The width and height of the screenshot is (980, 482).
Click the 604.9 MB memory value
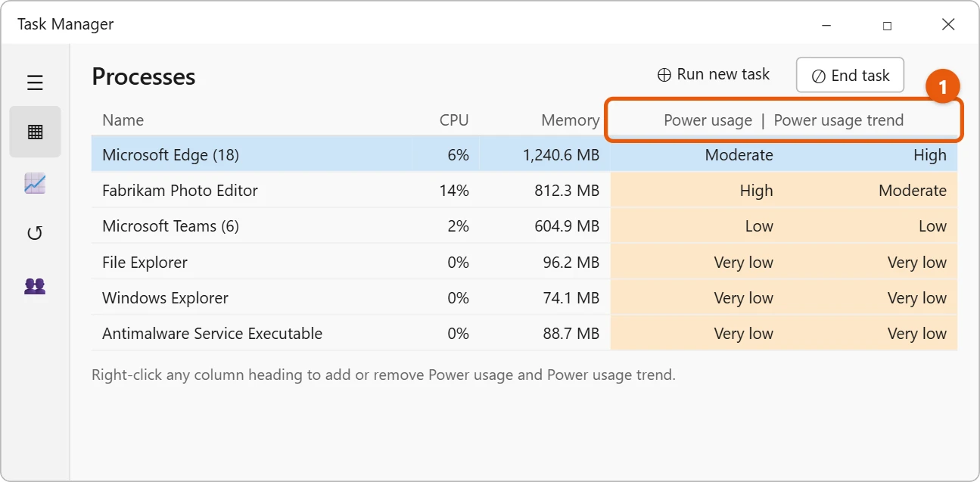(x=567, y=226)
